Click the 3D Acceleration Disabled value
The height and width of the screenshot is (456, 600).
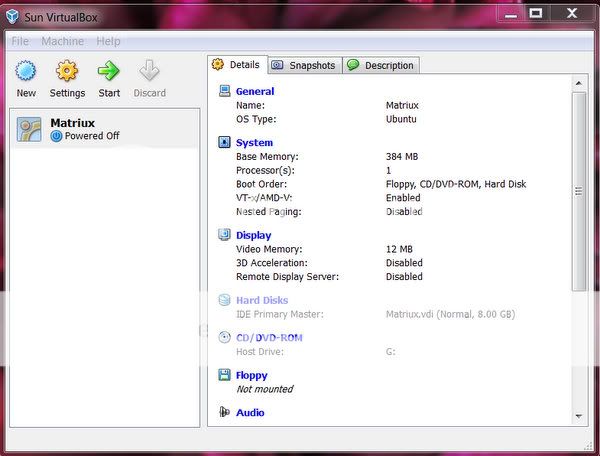[x=404, y=263]
